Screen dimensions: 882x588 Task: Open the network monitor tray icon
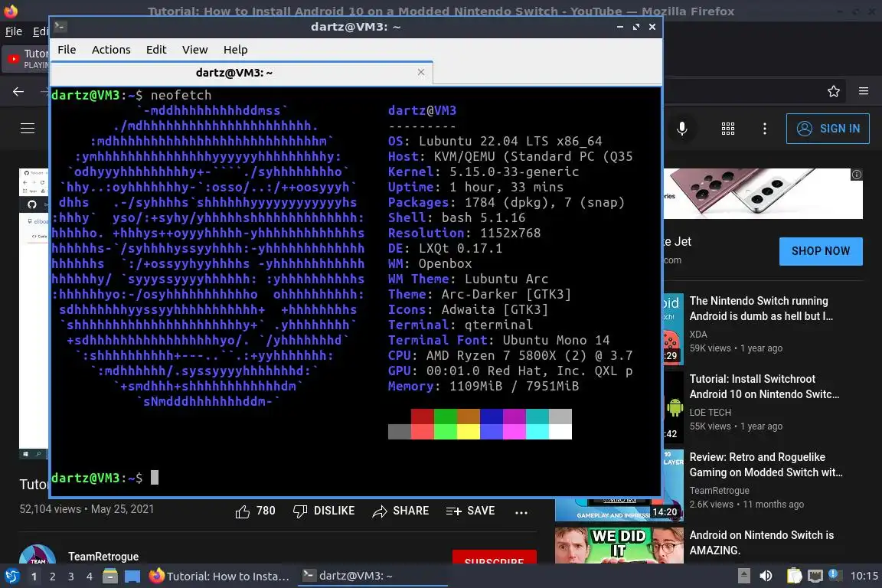coord(815,576)
